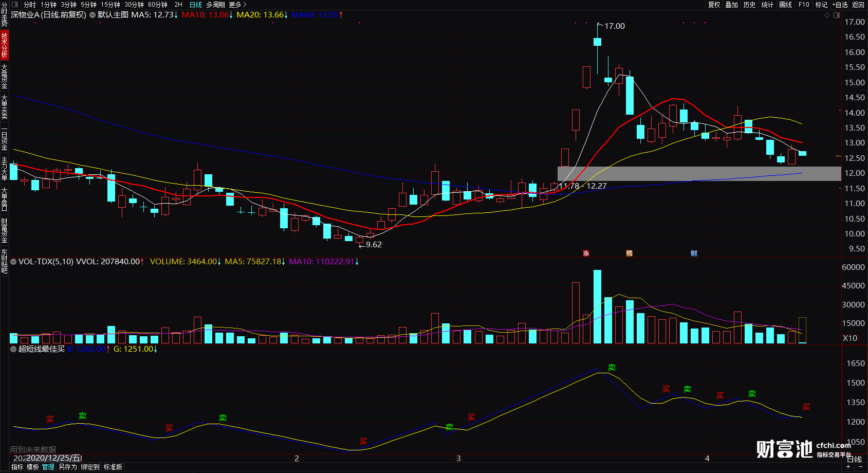Click the MA20: 13.66 value label
Viewport: 868px width, 473px height.
tap(262, 15)
